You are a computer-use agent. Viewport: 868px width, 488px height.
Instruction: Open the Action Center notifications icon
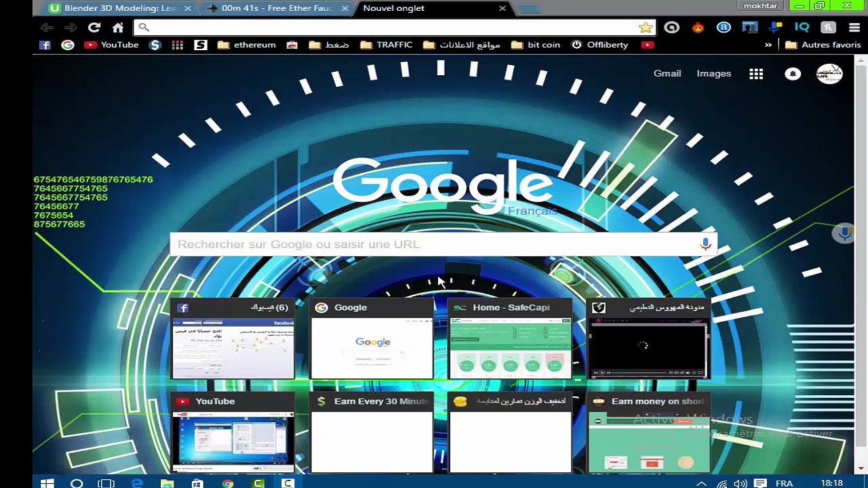(760, 483)
